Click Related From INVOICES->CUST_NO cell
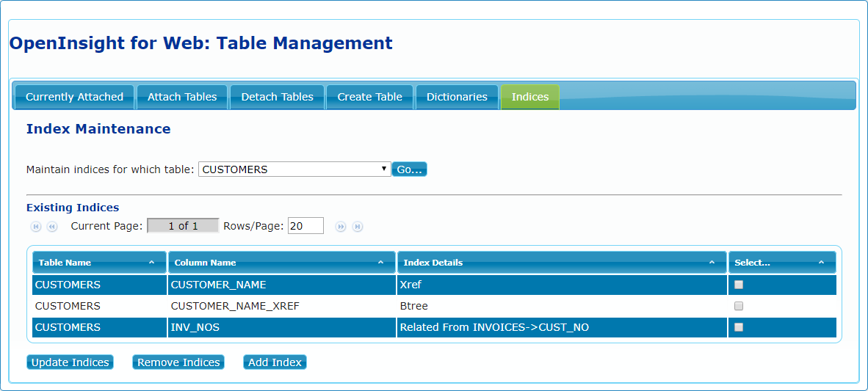The height and width of the screenshot is (391, 868). 562,327
